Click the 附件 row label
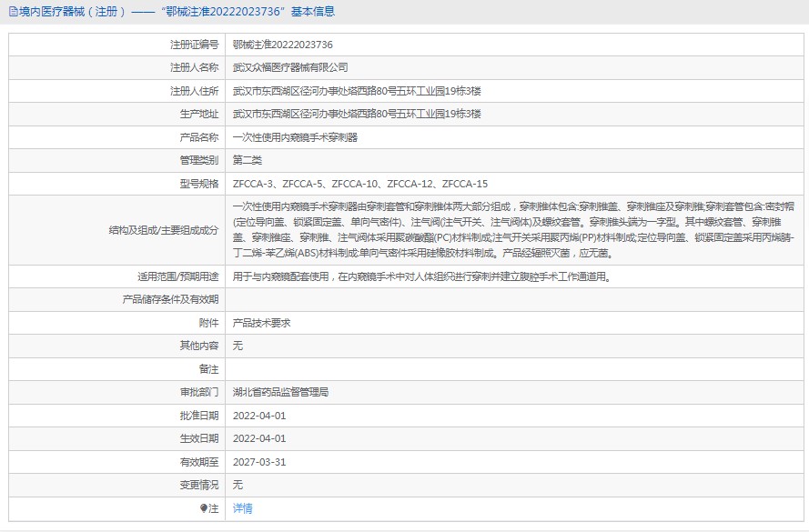This screenshot has width=809, height=532. pyautogui.click(x=208, y=323)
